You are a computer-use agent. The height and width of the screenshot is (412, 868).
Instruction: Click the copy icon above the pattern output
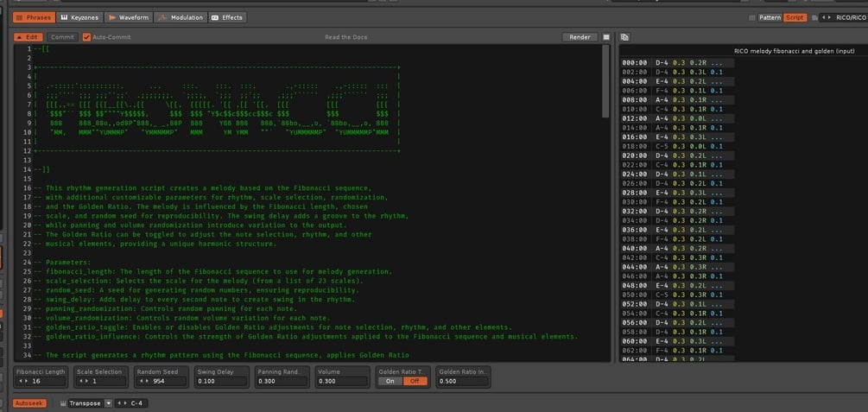coord(624,37)
